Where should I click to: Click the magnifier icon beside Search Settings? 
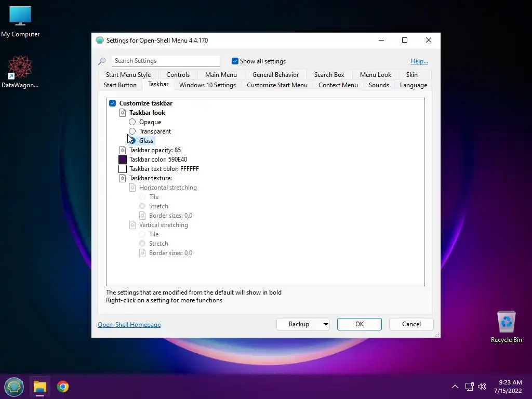pyautogui.click(x=102, y=61)
